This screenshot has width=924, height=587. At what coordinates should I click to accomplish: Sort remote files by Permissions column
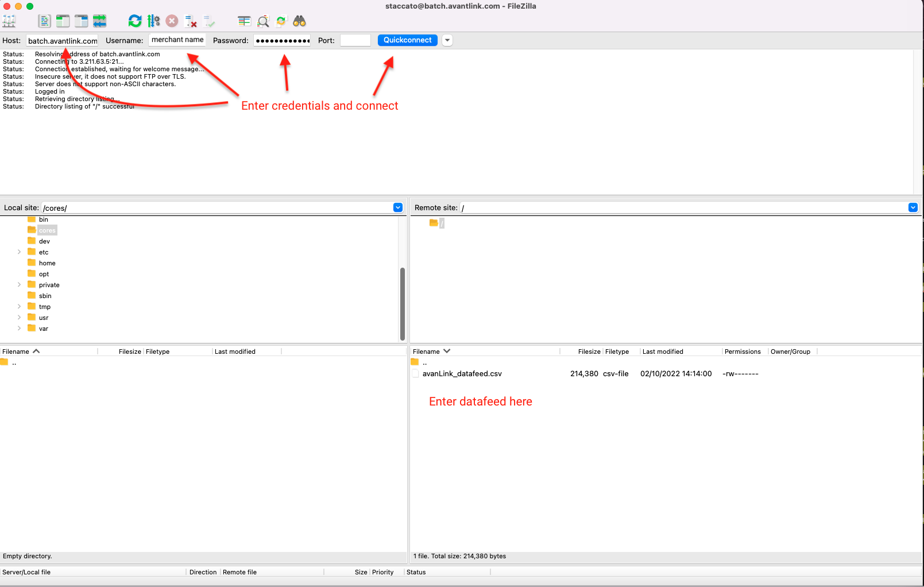click(x=745, y=352)
